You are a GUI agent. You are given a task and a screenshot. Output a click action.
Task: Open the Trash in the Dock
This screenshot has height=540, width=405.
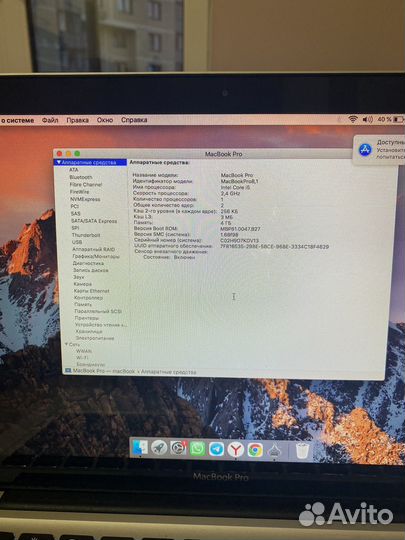(302, 450)
